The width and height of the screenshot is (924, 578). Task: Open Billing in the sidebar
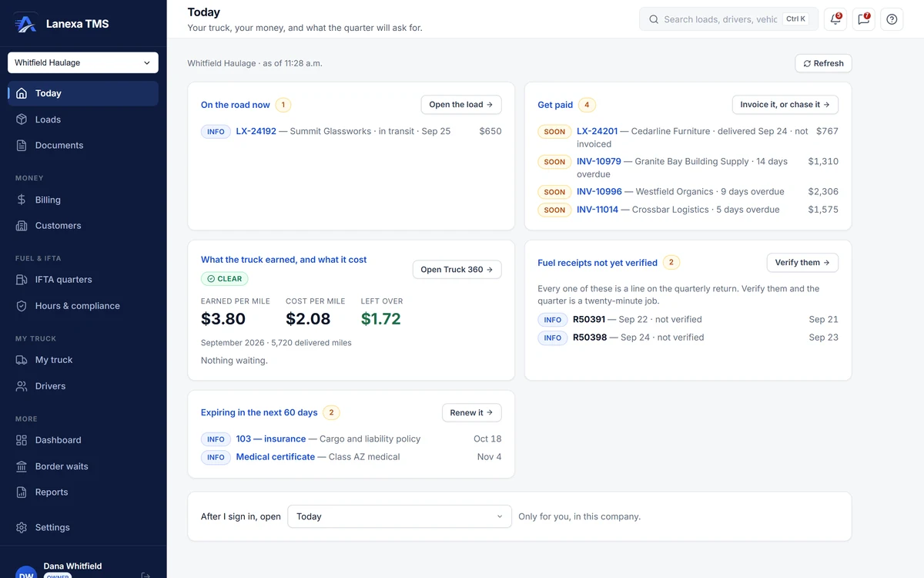[x=83, y=200]
